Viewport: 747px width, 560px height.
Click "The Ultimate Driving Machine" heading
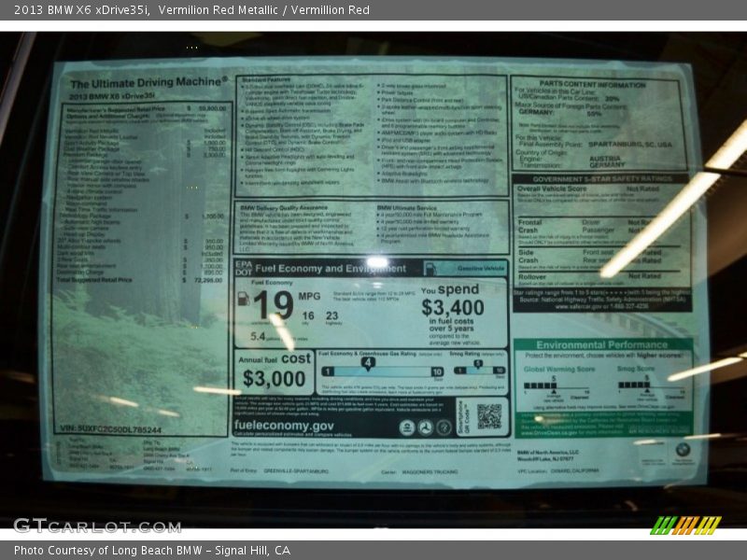click(148, 83)
